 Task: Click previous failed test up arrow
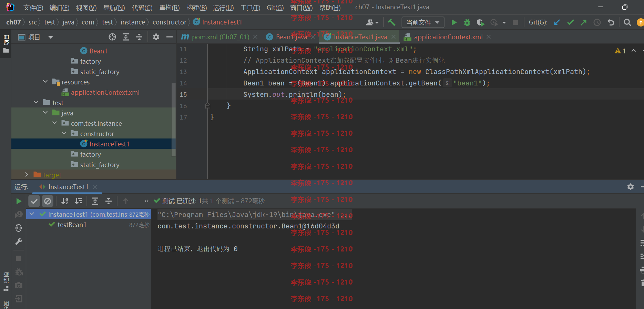[x=126, y=201]
